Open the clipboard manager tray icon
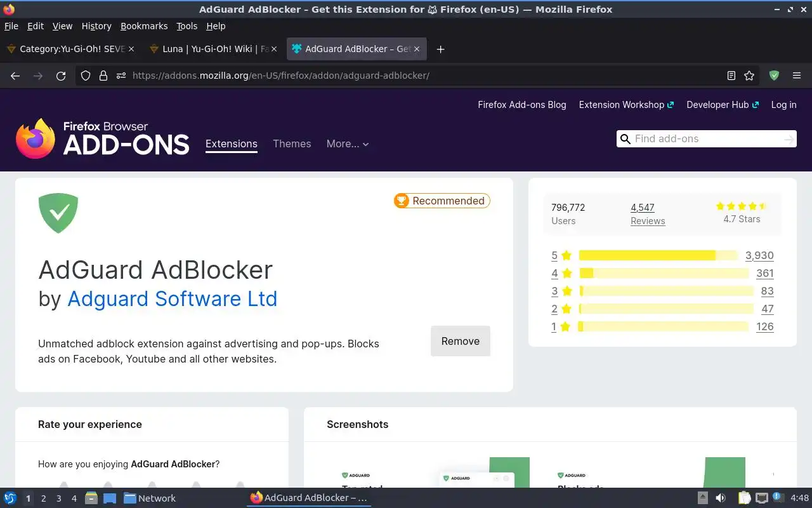This screenshot has width=812, height=508. [x=745, y=498]
